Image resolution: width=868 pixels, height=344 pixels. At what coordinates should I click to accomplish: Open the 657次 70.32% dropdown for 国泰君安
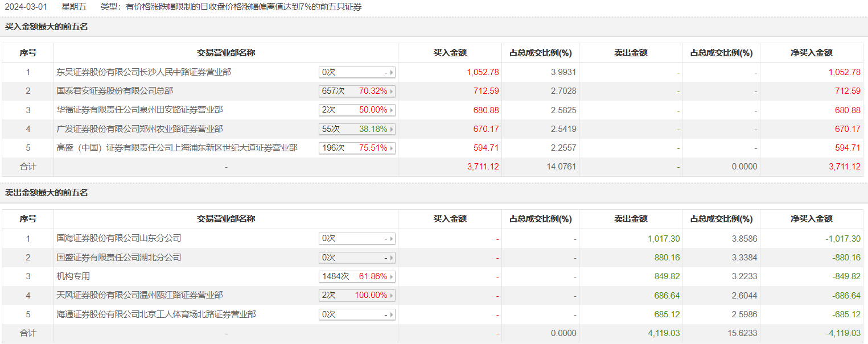357,91
